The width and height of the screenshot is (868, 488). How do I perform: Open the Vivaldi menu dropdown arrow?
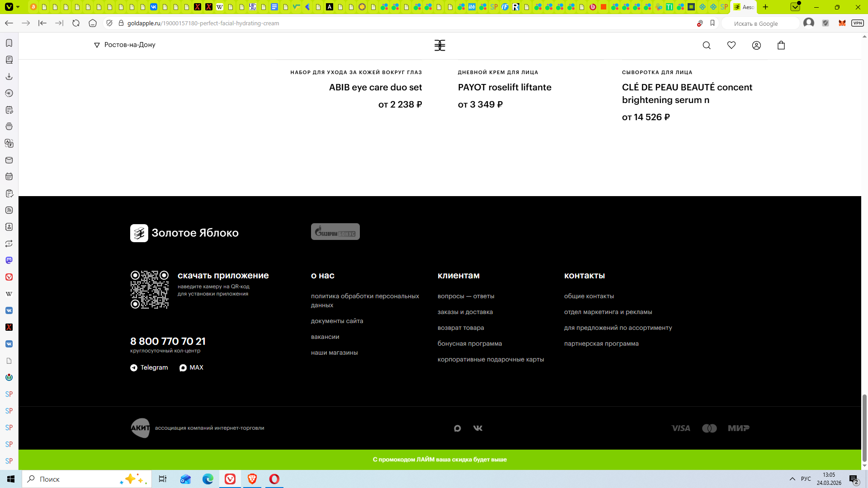coord(18,7)
